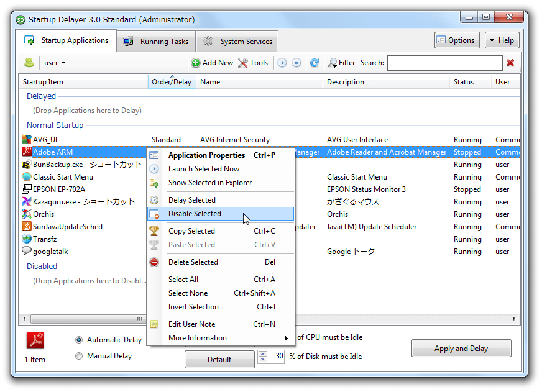
Task: Choose Disable Selected from context menu
Action: [x=221, y=214]
